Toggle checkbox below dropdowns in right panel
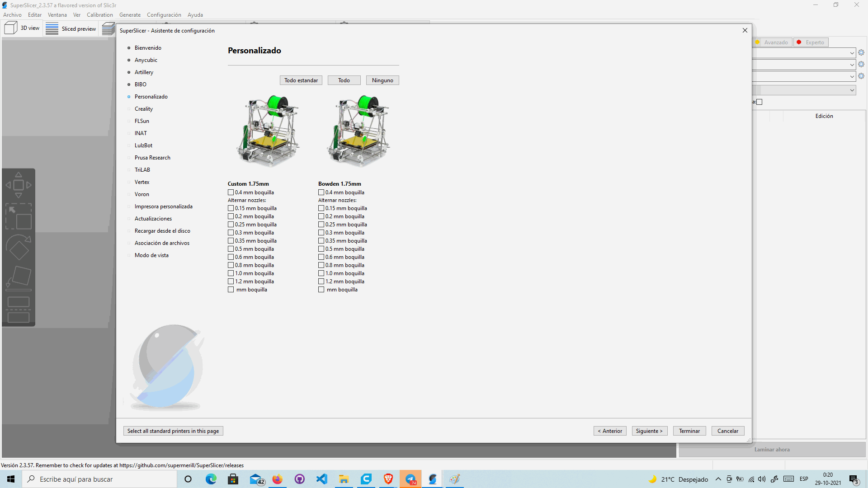This screenshot has width=868, height=488. coord(759,102)
